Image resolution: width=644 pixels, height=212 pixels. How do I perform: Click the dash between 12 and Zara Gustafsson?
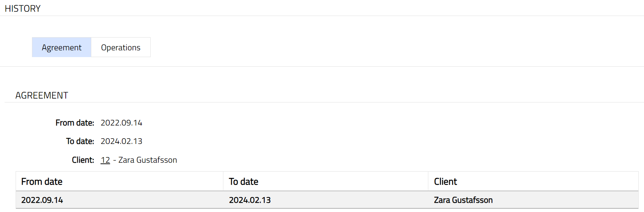(114, 160)
